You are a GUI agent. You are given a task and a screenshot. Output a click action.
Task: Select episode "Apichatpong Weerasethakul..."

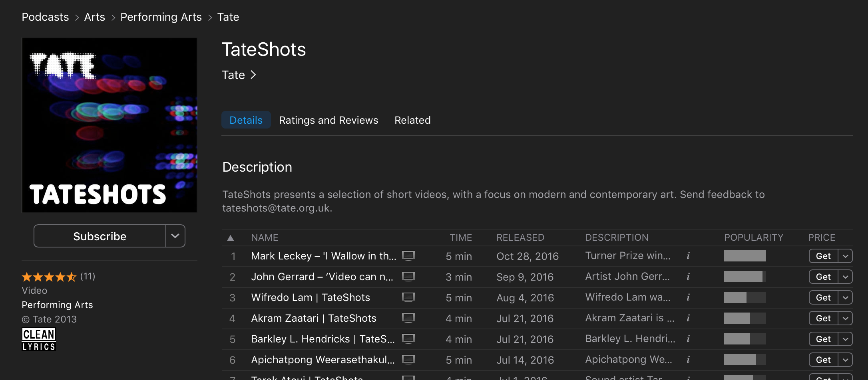pos(323,360)
